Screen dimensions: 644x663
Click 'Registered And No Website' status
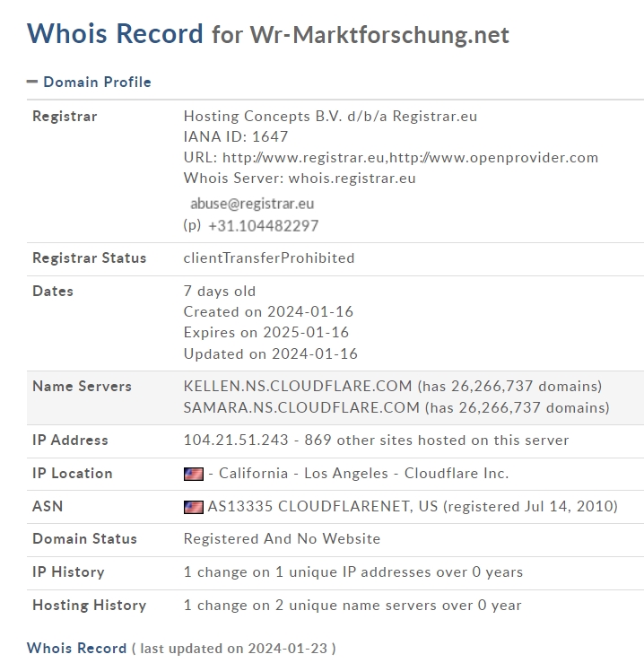[282, 538]
